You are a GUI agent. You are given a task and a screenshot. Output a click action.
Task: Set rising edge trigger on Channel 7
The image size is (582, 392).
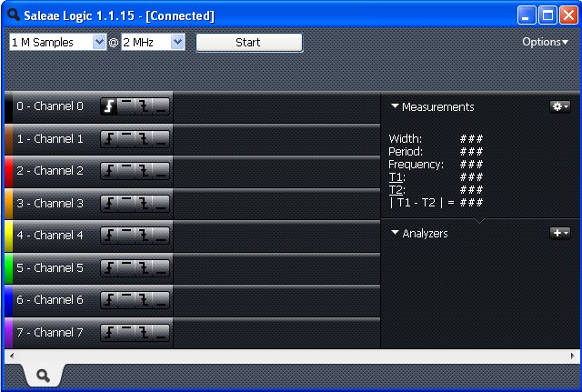click(109, 333)
